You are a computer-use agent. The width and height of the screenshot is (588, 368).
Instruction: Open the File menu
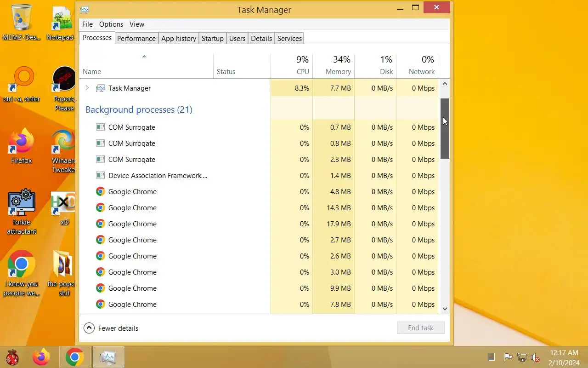click(87, 24)
